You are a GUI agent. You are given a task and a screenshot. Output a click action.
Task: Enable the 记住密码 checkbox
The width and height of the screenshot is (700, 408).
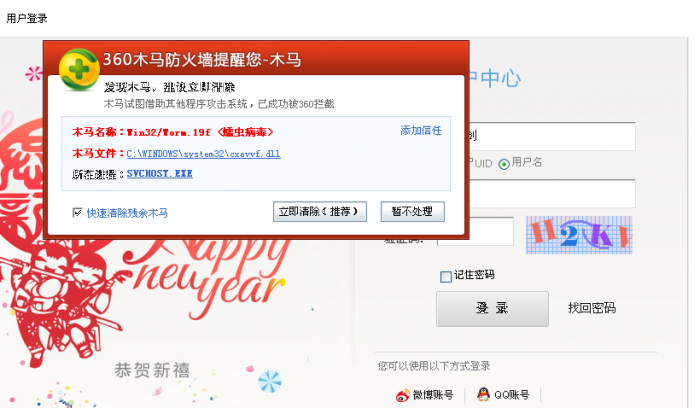click(446, 276)
